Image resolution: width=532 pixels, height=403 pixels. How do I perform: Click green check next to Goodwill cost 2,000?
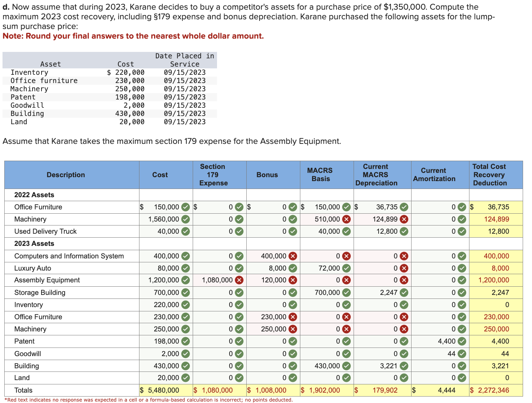pyautogui.click(x=185, y=354)
